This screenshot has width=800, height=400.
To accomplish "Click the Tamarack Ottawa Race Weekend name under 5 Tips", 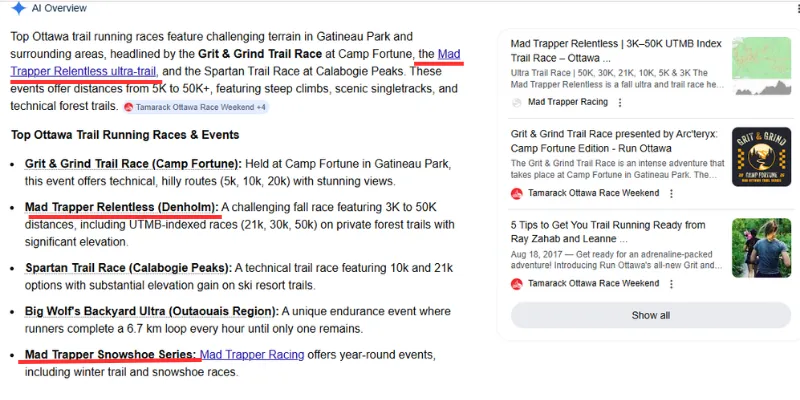I will click(x=593, y=284).
